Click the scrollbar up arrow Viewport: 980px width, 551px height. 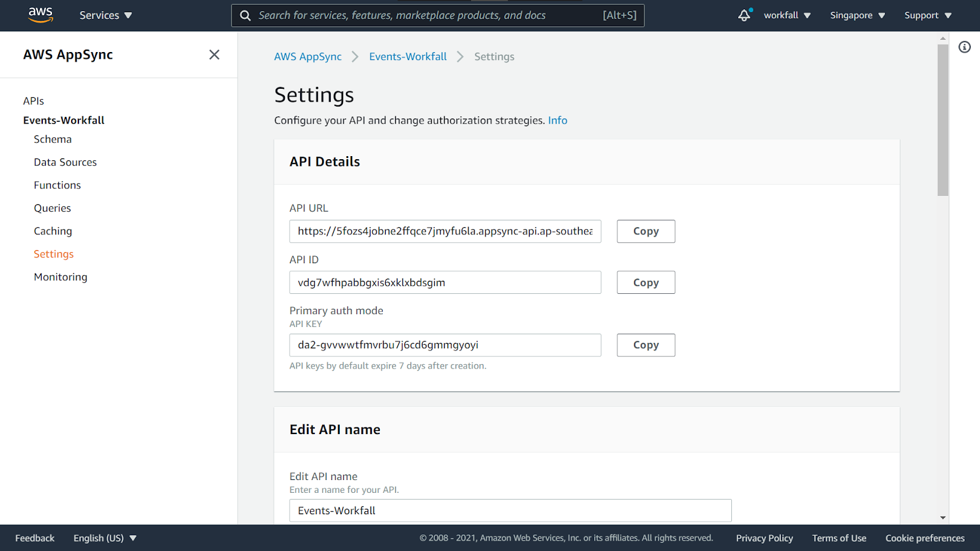tap(943, 38)
